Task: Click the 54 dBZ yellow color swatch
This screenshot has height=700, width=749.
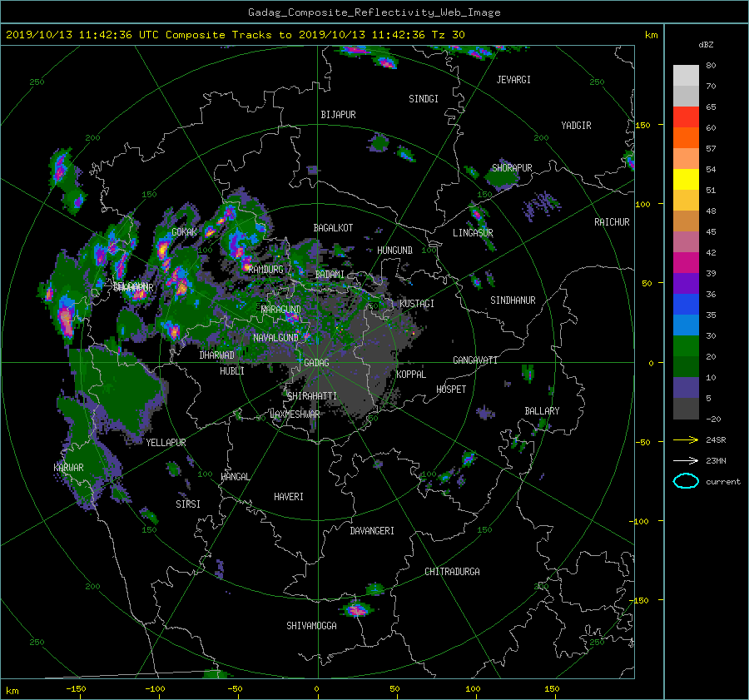Action: [686, 179]
